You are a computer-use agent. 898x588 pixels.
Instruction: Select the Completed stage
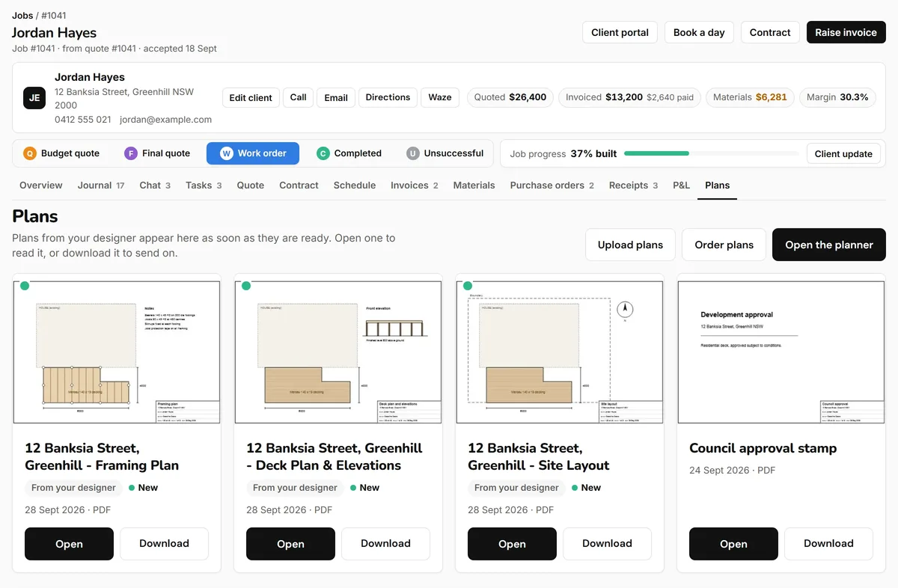coord(349,153)
